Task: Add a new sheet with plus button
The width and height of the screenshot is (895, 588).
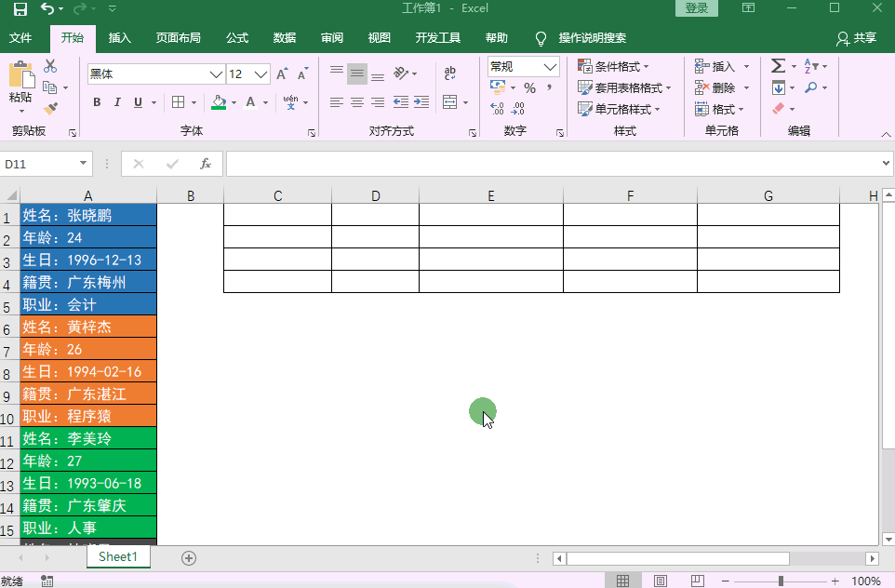Action: [x=189, y=557]
